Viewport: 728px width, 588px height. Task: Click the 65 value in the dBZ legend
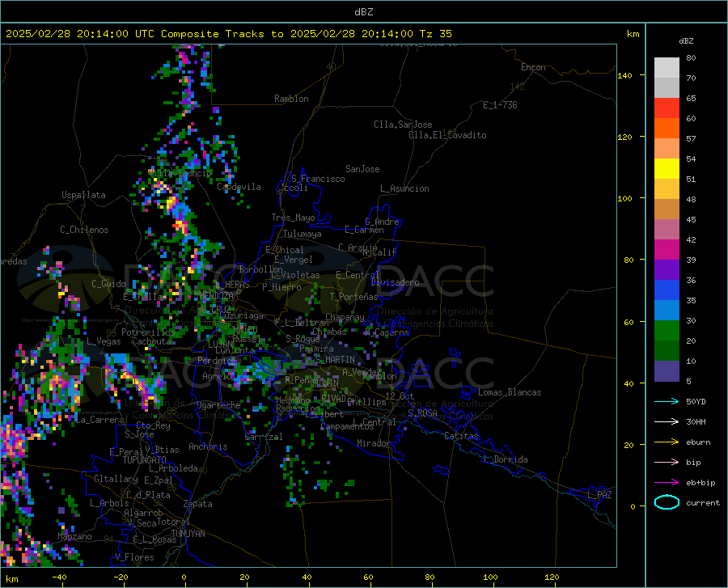691,99
